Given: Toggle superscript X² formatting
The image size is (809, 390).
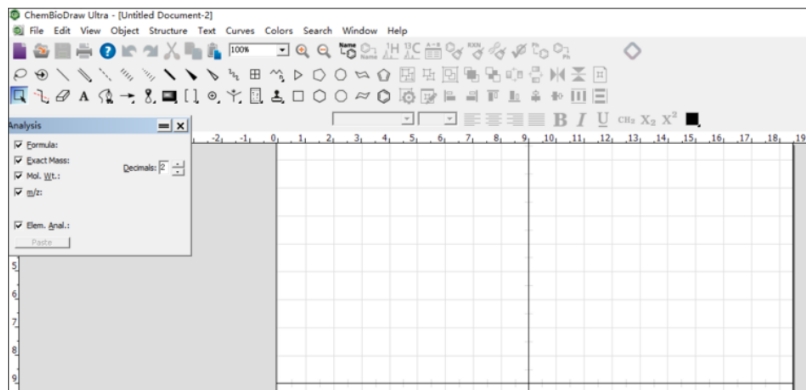Looking at the screenshot, I should 669,119.
